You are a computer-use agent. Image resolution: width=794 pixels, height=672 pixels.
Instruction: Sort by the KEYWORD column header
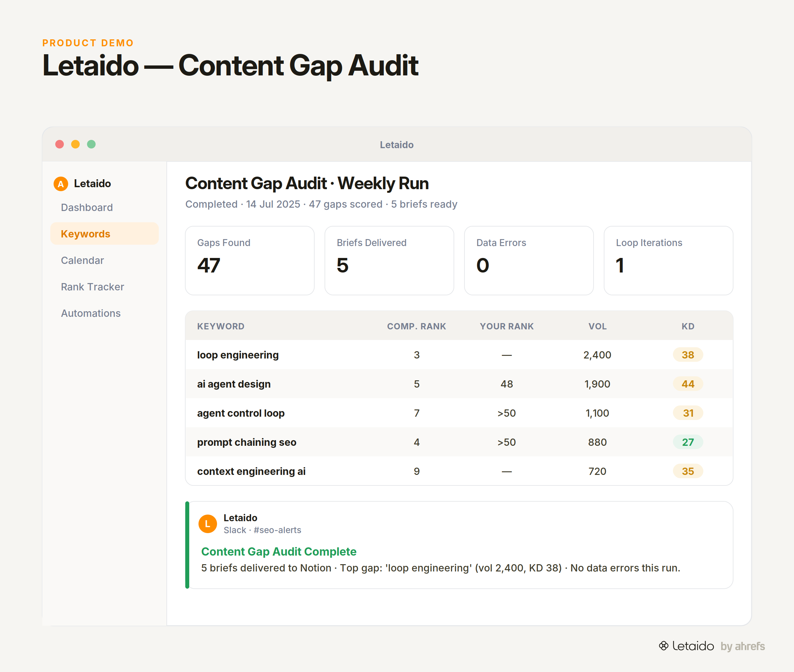tap(221, 326)
